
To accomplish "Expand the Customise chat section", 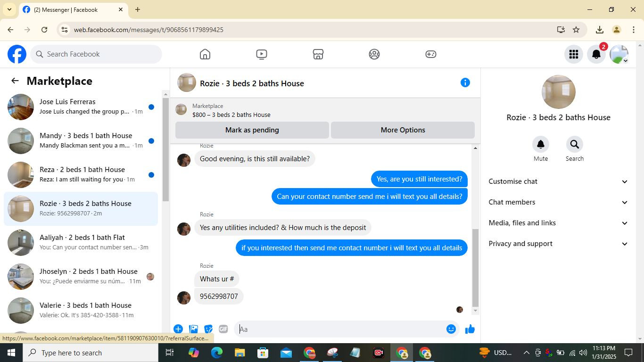I will click(559, 181).
